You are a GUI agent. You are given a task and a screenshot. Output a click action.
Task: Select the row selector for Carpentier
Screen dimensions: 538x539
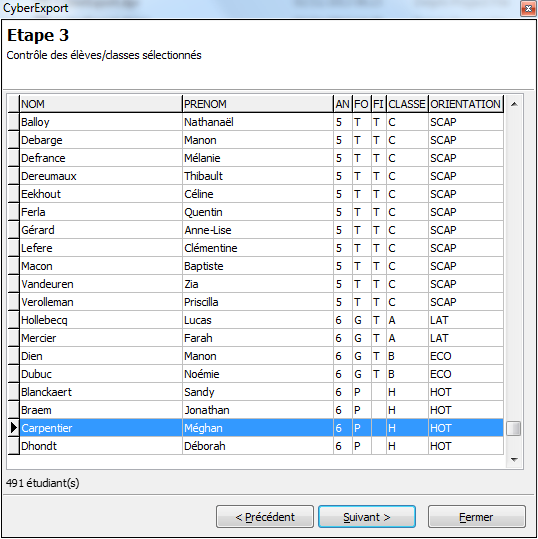13,428
